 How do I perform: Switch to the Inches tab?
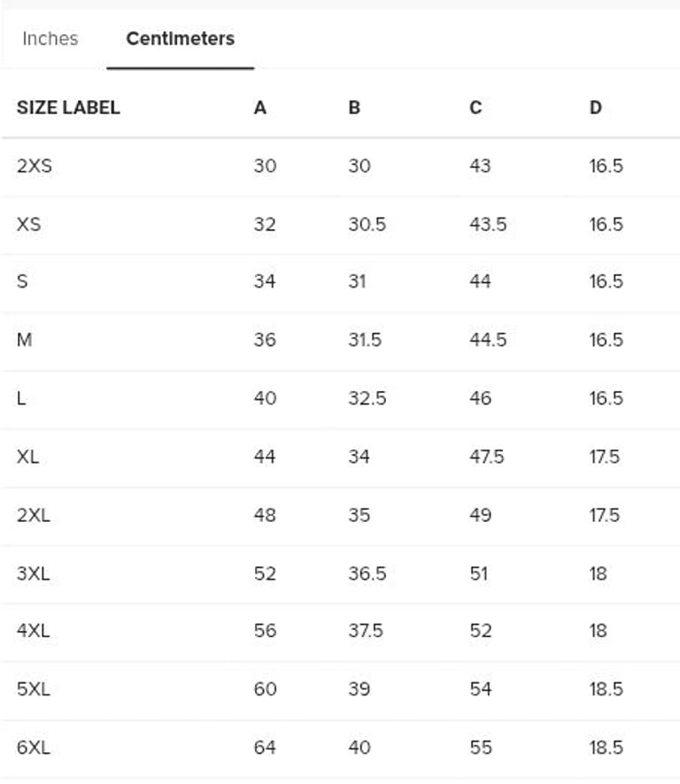pos(50,39)
